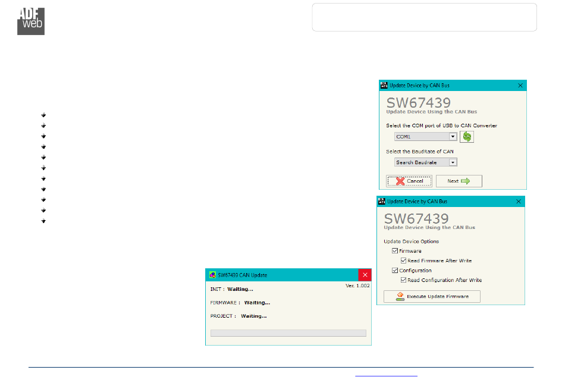Image resolution: width=565 pixels, height=392 pixels.
Task: Click the title icon of the COM port dialog
Action: [x=384, y=86]
